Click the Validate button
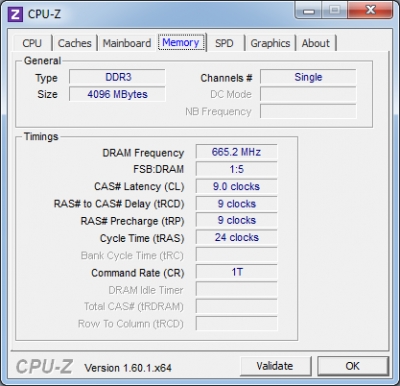Viewport: 400px width, 386px height. (275, 366)
